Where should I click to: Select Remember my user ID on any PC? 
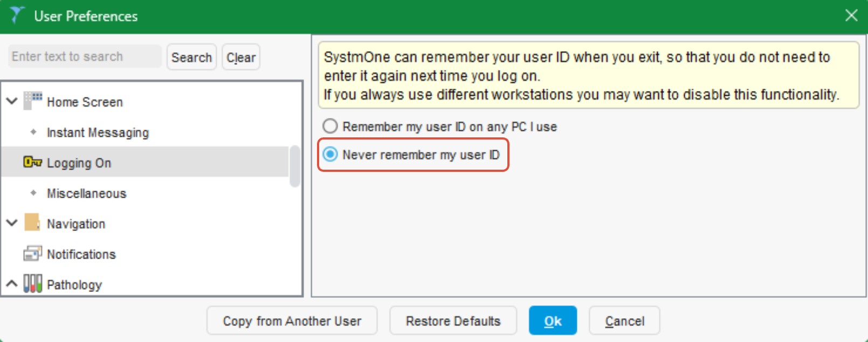(x=330, y=127)
